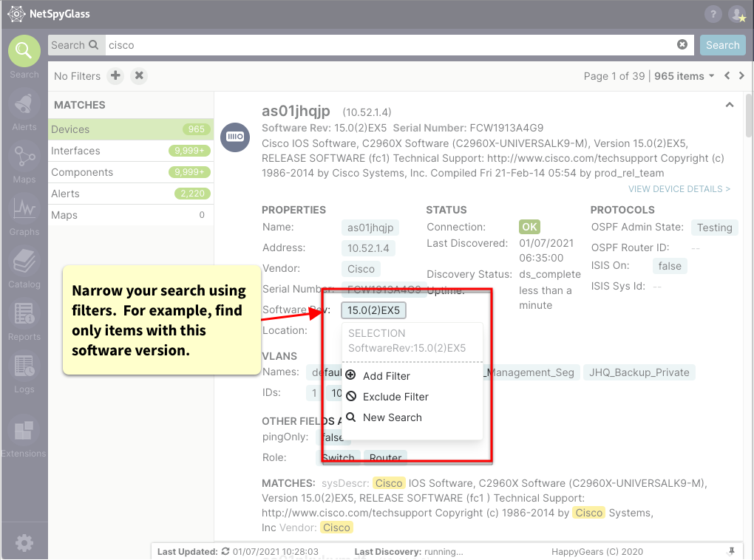Viewport: 754px width, 560px height.
Task: Click the VLAN ID 1 tag
Action: (314, 393)
